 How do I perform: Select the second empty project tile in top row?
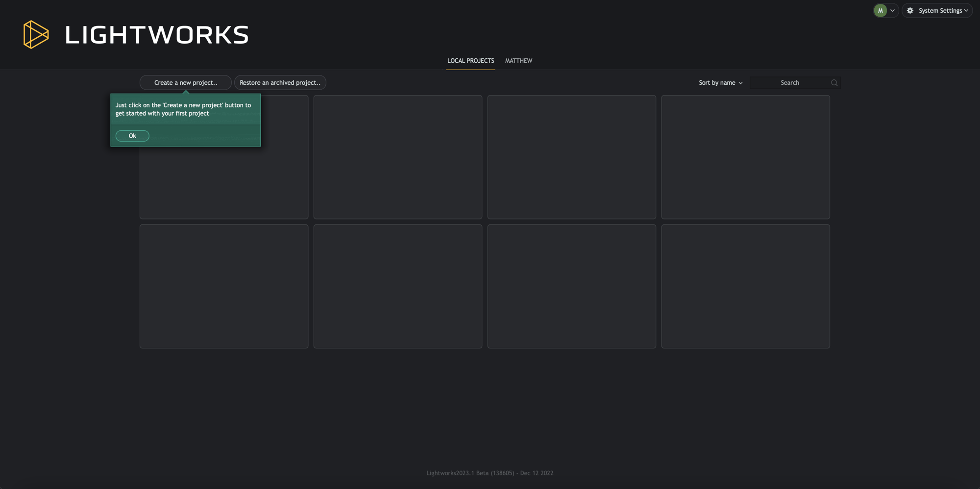397,157
